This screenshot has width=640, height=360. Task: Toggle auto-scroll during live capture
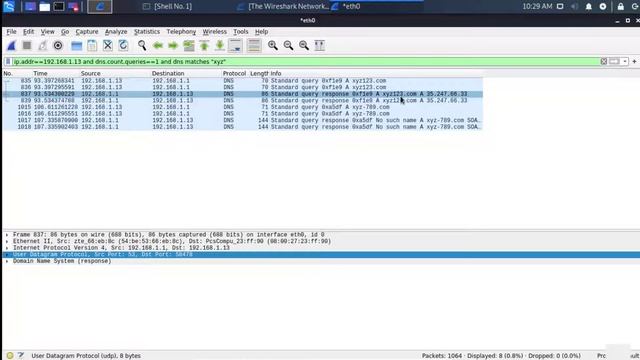[236, 46]
